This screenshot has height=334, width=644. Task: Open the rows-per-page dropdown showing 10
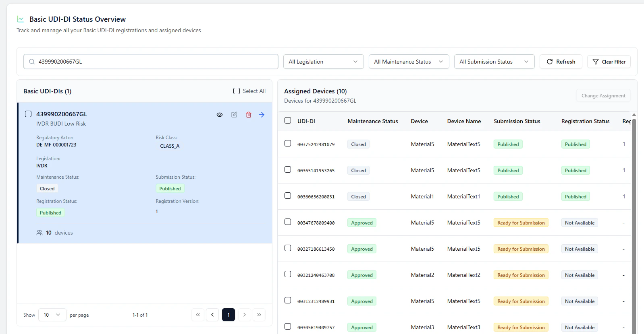pyautogui.click(x=52, y=315)
